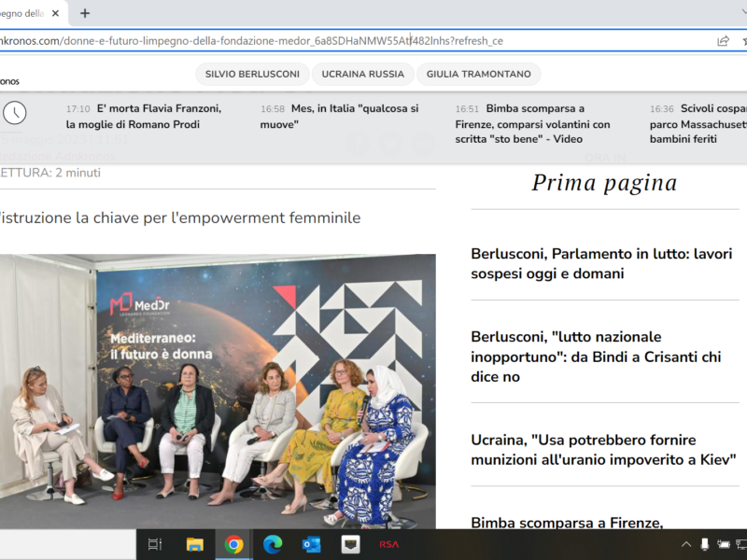Screen dimensions: 747x560
Task: Open the GIULIA TRAMONTANO topic
Action: (x=478, y=75)
